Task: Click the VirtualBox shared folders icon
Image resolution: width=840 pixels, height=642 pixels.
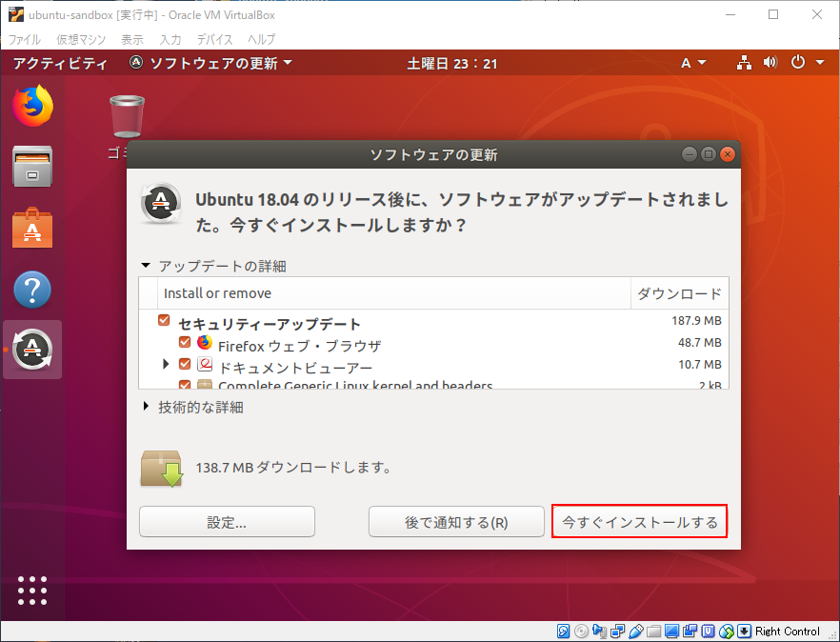Action: (653, 632)
